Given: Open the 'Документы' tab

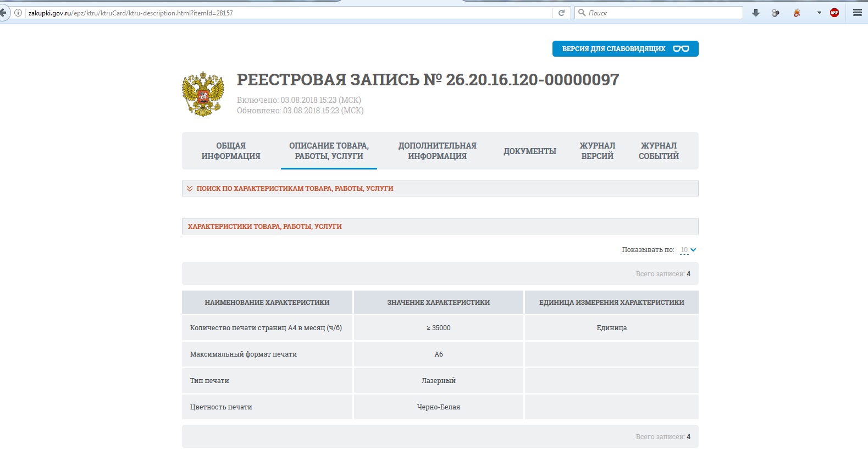Looking at the screenshot, I should (x=530, y=151).
